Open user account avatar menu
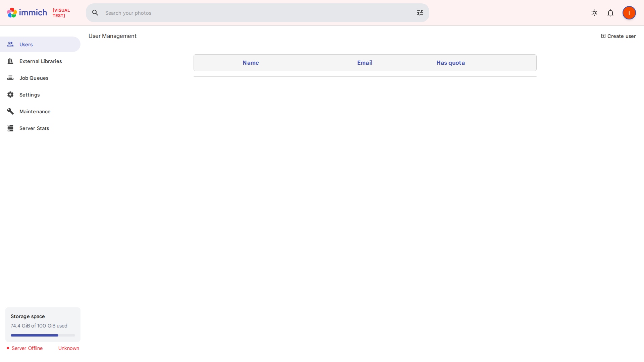The height and width of the screenshot is (362, 644). point(629,13)
